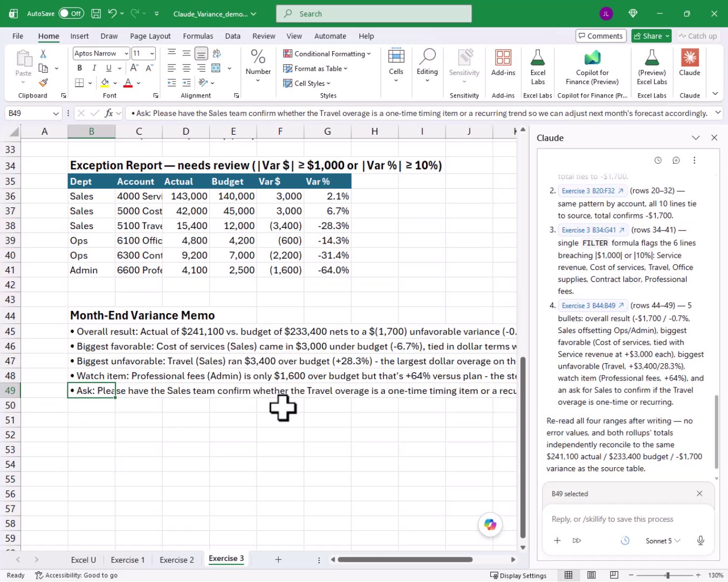
Task: Toggle Underline formatting
Action: [108, 68]
